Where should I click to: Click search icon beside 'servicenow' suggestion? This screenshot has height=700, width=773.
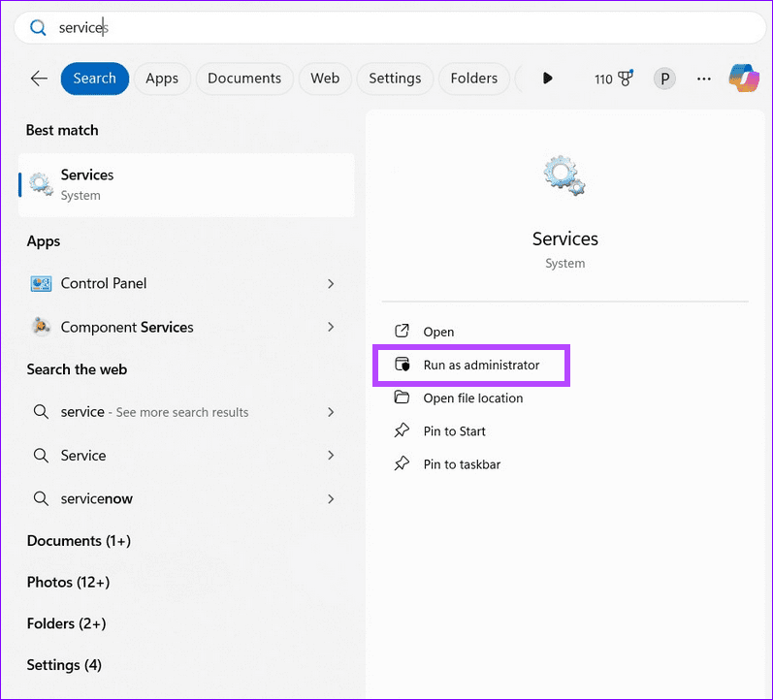(41, 498)
